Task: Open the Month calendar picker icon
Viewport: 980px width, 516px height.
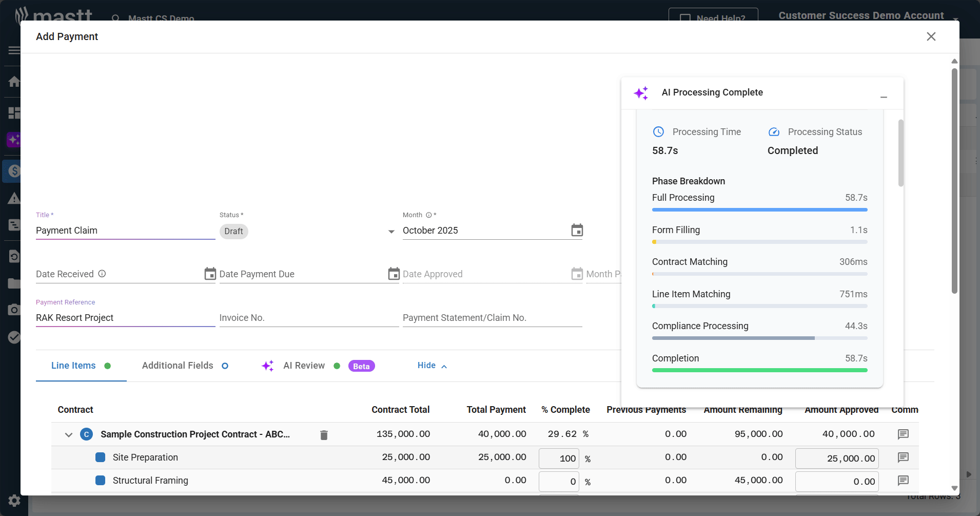Action: click(x=577, y=231)
